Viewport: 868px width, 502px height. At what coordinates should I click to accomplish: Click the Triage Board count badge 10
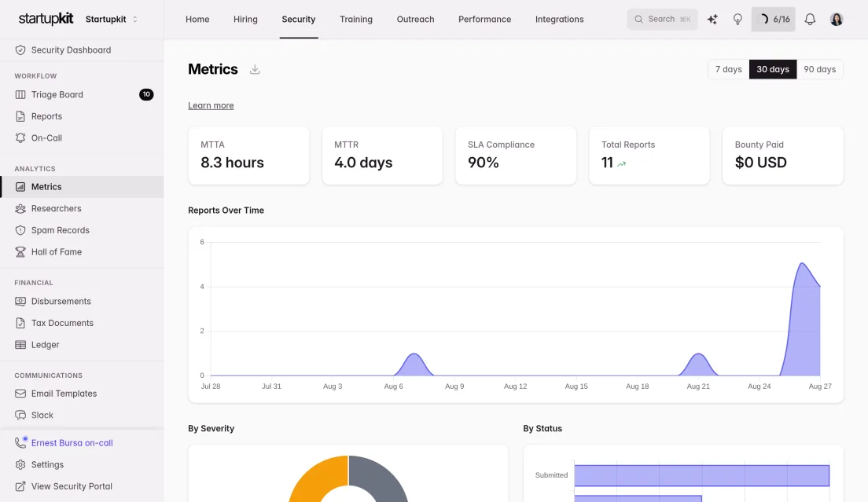click(146, 94)
